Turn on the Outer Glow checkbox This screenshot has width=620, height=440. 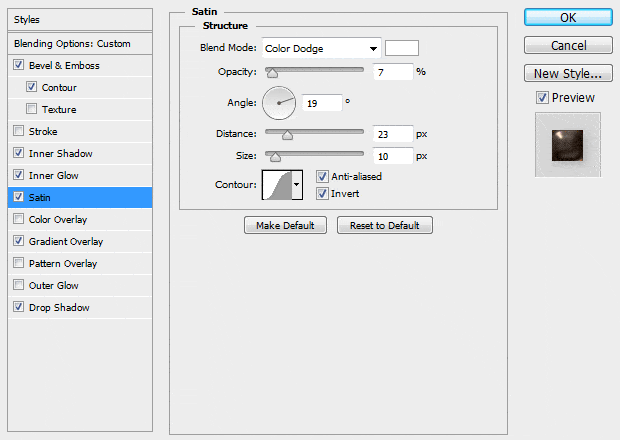(x=20, y=286)
